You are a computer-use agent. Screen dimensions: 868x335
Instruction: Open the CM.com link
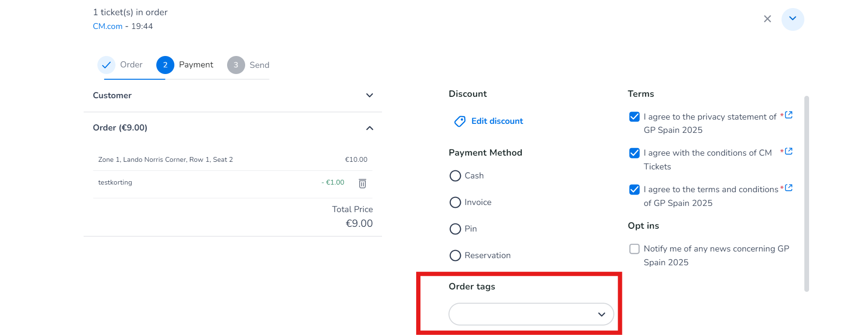pos(107,27)
